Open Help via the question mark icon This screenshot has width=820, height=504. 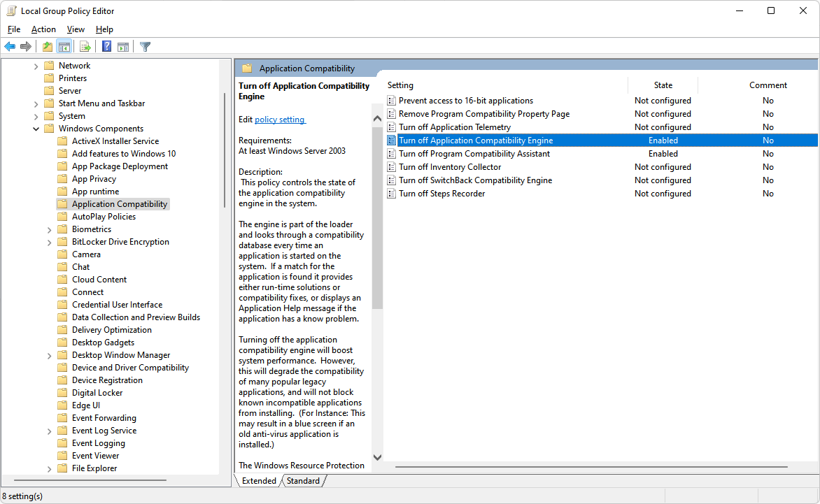106,46
